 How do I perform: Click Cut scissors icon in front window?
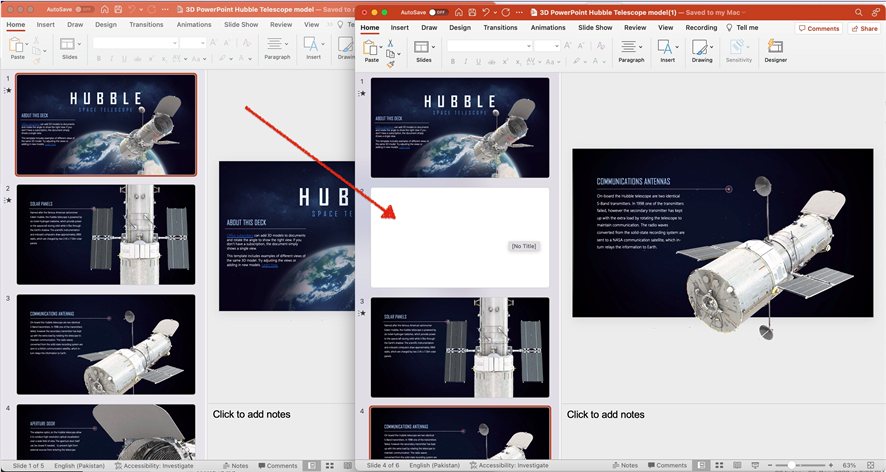point(390,44)
